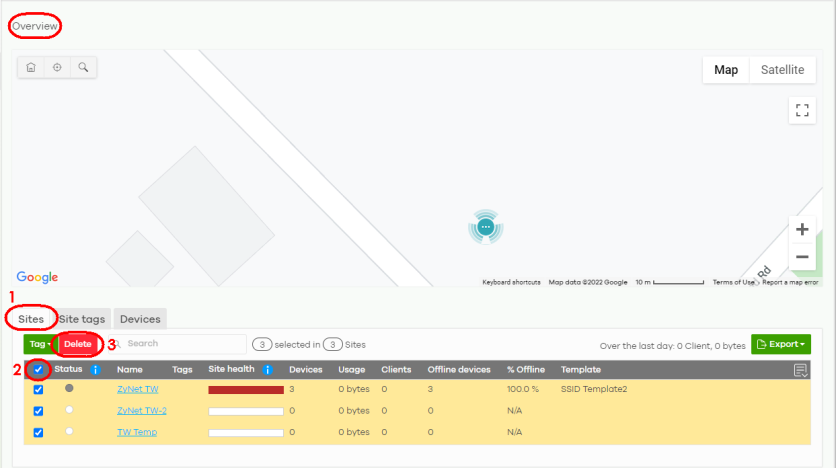This screenshot has height=468, width=836.
Task: Open the Tag dropdown
Action: click(x=38, y=344)
